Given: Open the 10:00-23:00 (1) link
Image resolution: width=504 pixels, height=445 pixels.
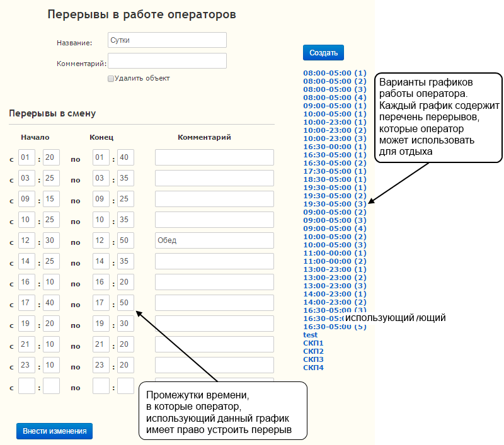Looking at the screenshot, I should coord(335,122).
